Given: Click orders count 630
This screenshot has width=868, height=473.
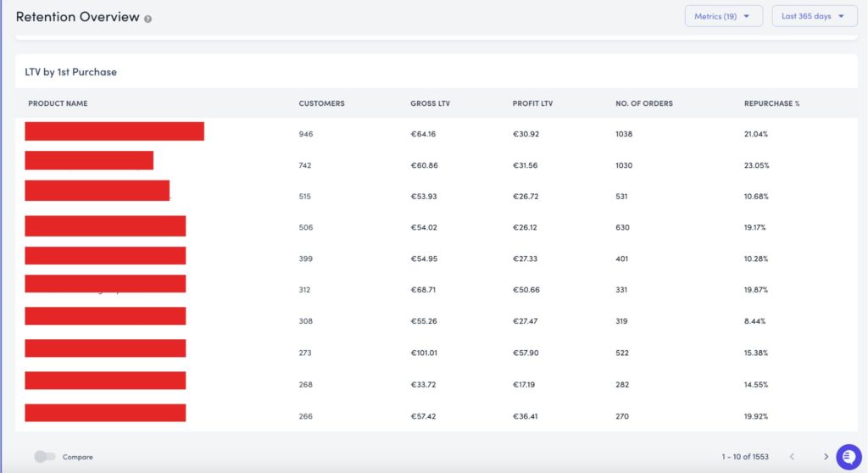Looking at the screenshot, I should tap(622, 227).
